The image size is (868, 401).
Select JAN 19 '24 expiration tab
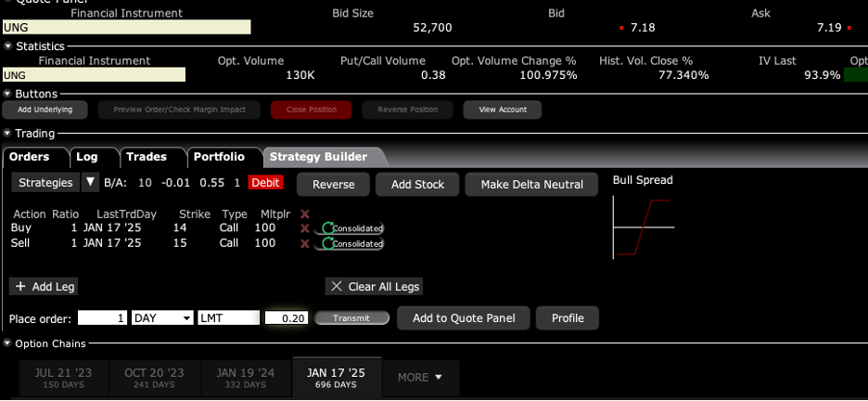tap(245, 377)
